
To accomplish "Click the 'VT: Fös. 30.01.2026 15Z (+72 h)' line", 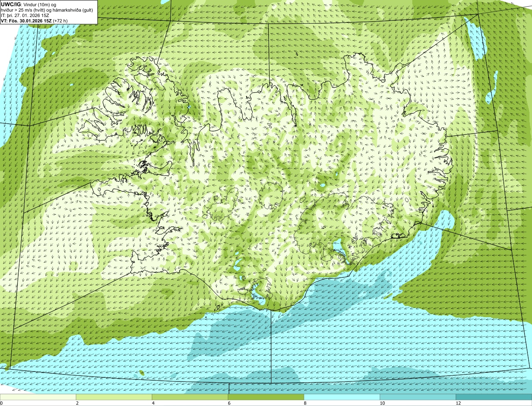I will (x=33, y=20).
